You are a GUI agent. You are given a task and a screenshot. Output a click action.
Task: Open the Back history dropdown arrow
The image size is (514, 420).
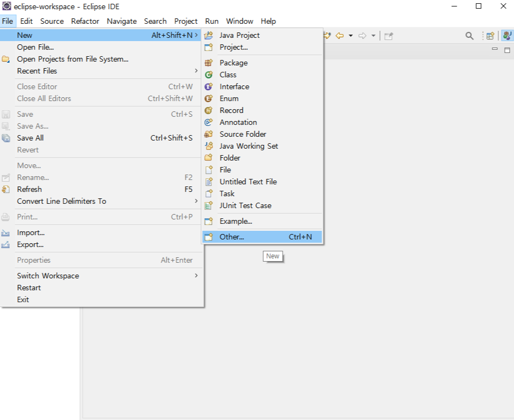pyautogui.click(x=350, y=36)
